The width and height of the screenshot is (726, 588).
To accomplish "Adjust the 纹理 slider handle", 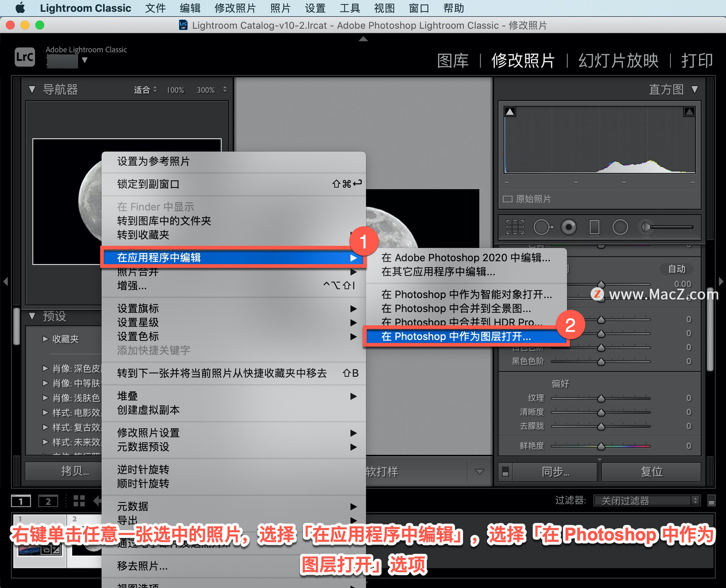I will coord(601,398).
